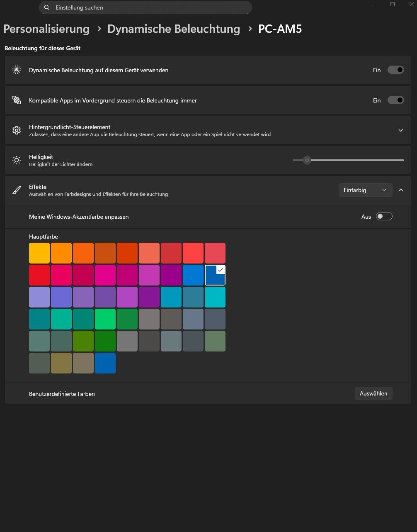417x532 pixels.
Task: Click the Hintergrundlicht-Steuerelement gear icon
Action: click(x=17, y=130)
